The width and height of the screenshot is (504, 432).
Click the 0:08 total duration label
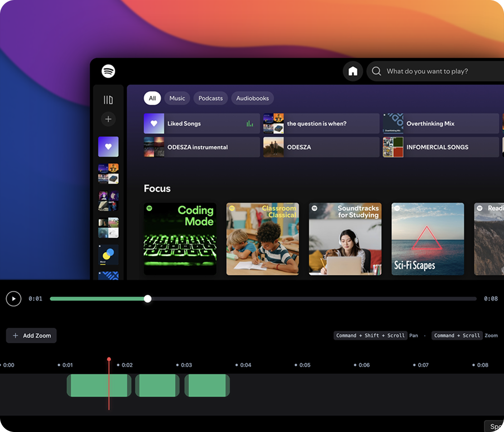click(x=491, y=299)
